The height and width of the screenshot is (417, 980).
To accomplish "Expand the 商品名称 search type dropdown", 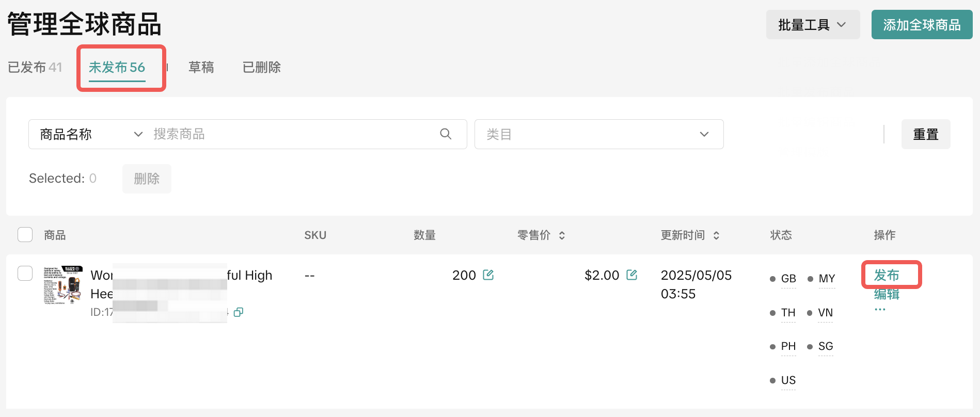I will tap(91, 134).
